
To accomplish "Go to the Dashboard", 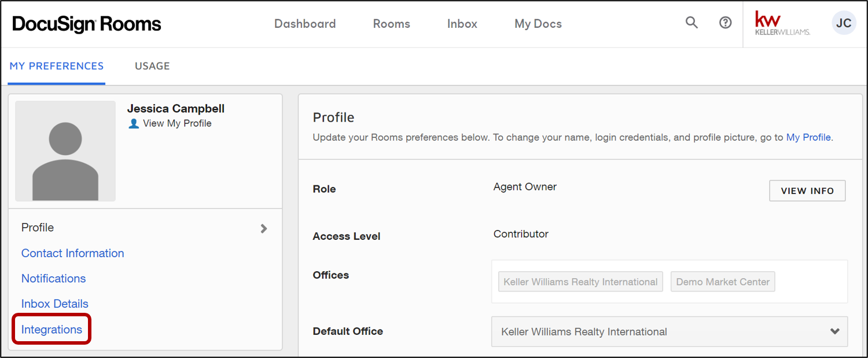I will [305, 24].
